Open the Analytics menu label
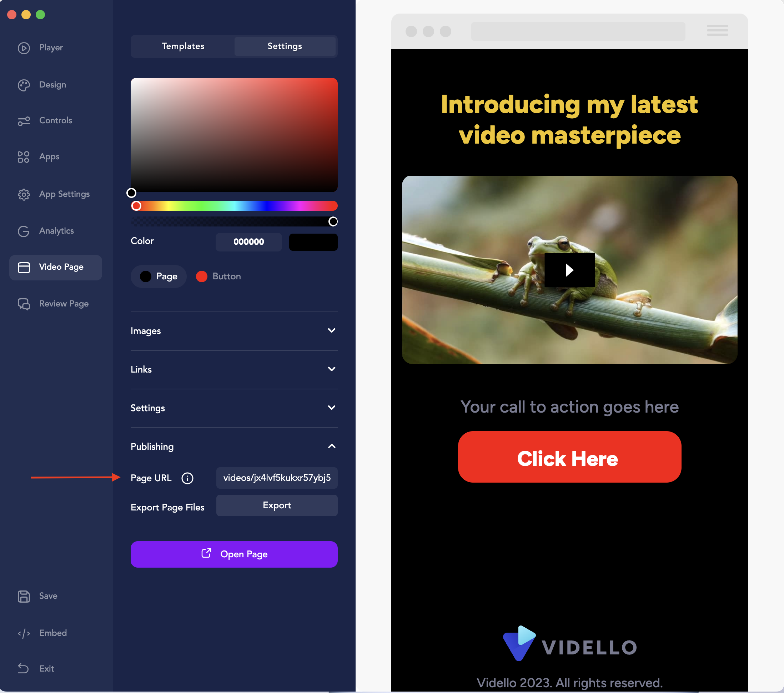This screenshot has width=784, height=693. [56, 231]
